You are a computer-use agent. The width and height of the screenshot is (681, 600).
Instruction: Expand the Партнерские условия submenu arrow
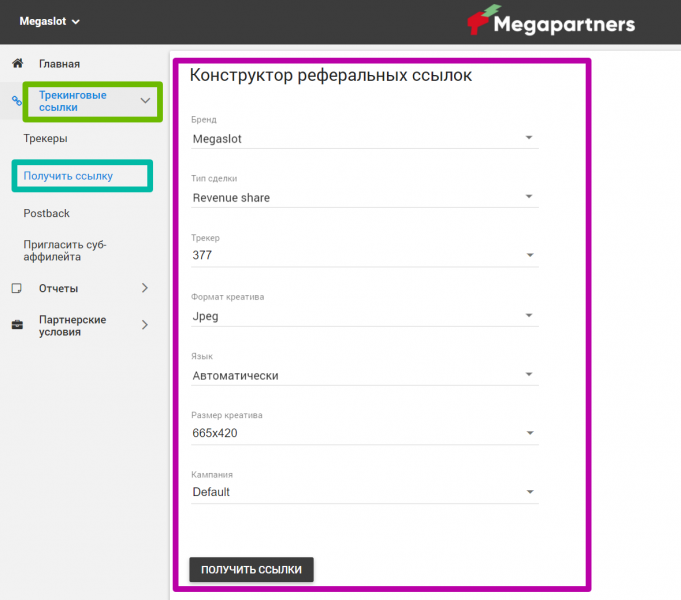click(145, 325)
